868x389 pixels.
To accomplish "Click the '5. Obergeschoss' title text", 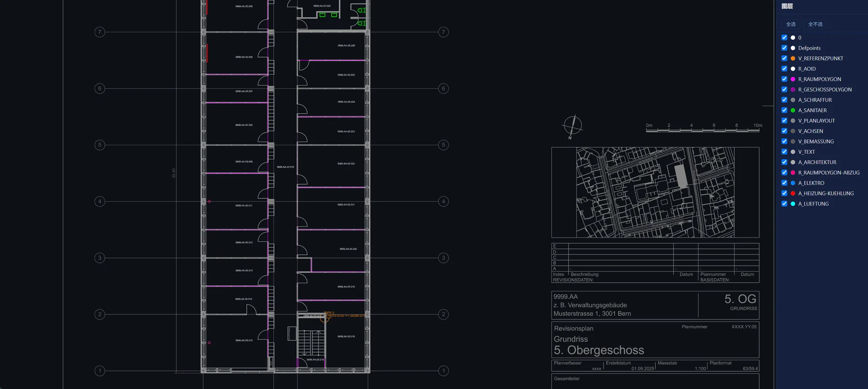I will (599, 350).
